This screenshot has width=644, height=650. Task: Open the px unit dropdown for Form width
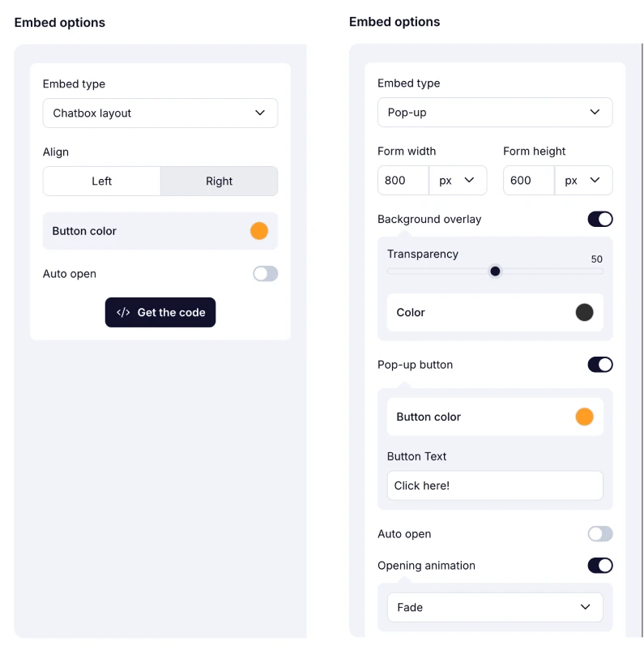[x=458, y=180]
